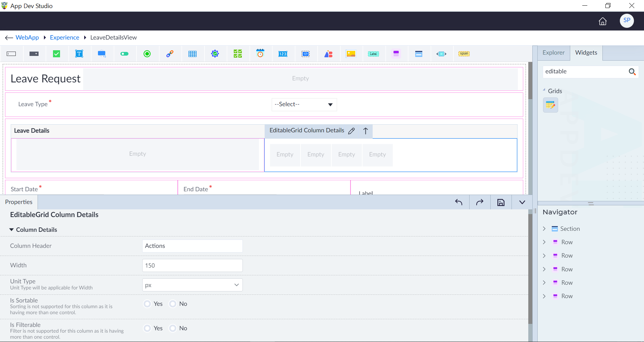Open the Leave Type --Select-- dropdown
Screen dimensions: 644x342
304,105
